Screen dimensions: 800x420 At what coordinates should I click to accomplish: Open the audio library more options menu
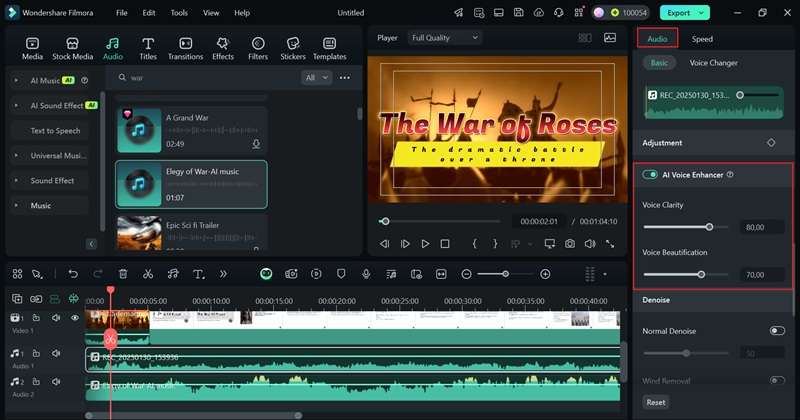[x=345, y=78]
